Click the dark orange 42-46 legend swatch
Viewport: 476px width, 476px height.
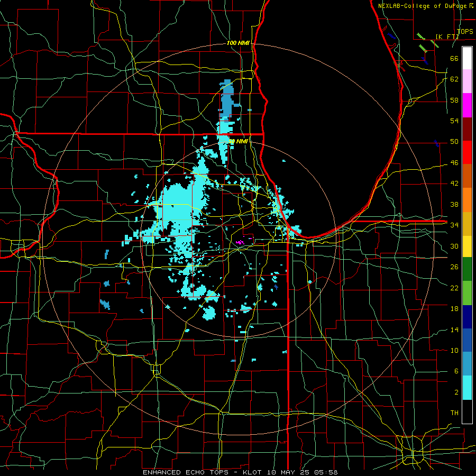click(x=467, y=176)
